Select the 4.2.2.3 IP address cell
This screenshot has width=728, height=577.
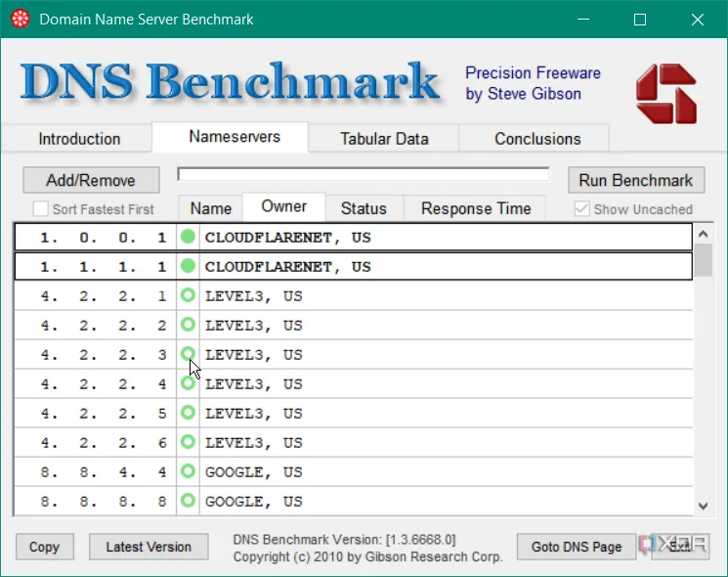tap(96, 354)
